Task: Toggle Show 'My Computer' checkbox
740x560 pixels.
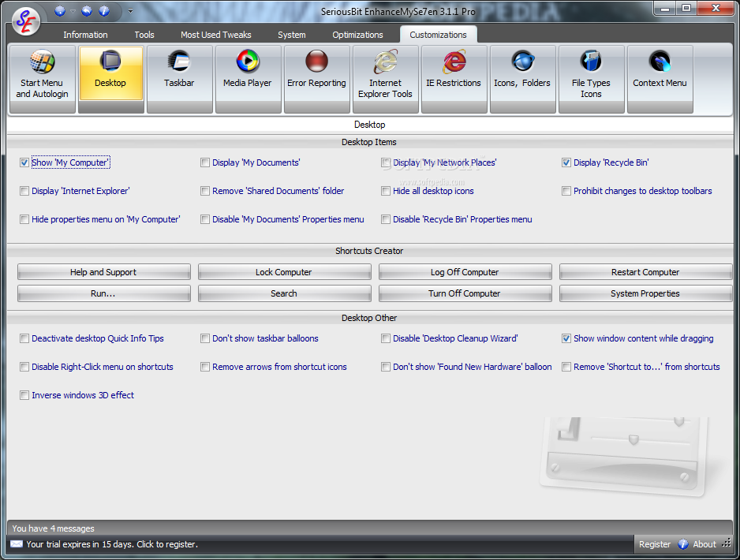Action: point(24,162)
